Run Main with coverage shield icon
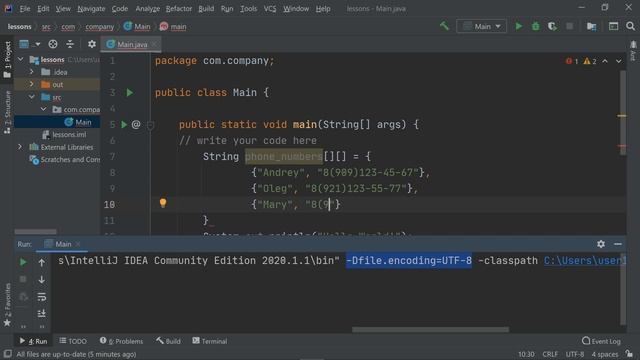Screen dimensions: 640x360 click(552, 26)
